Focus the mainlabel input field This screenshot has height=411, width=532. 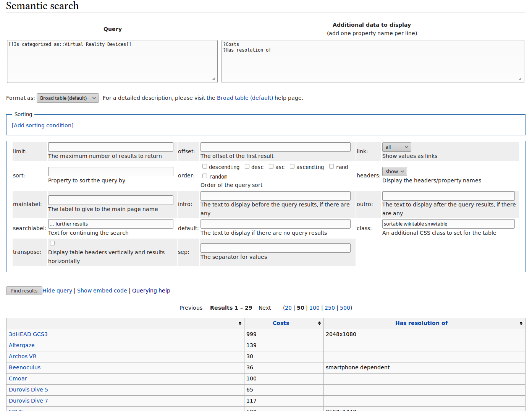click(x=111, y=200)
